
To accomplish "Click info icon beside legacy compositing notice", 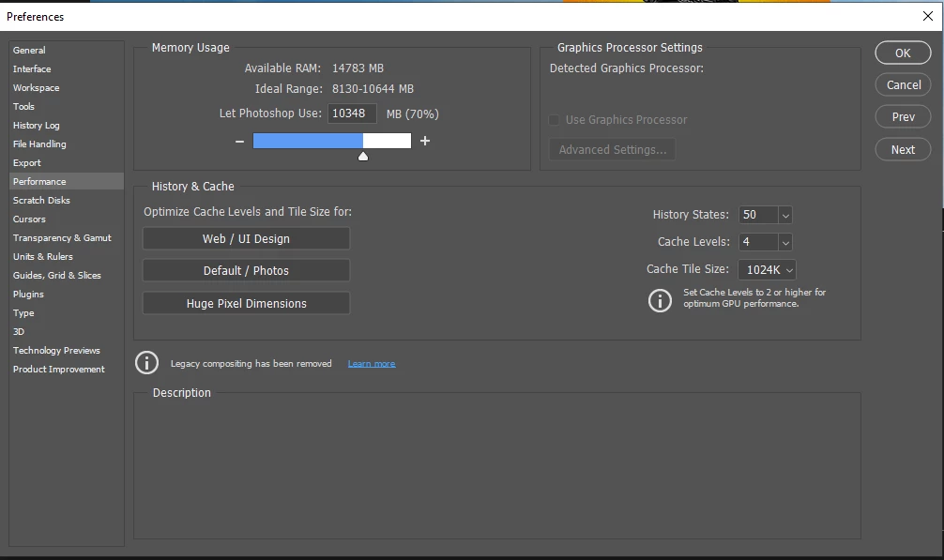I will [x=146, y=363].
